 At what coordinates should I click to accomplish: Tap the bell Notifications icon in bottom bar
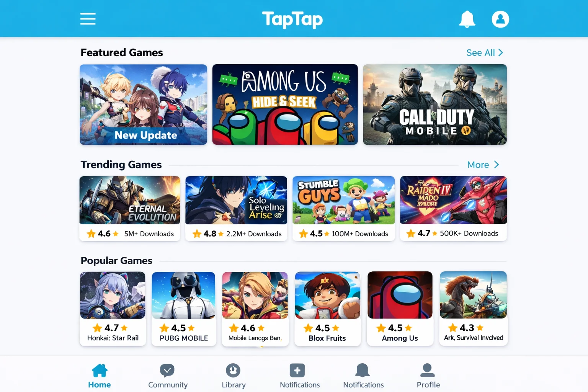[363, 370]
